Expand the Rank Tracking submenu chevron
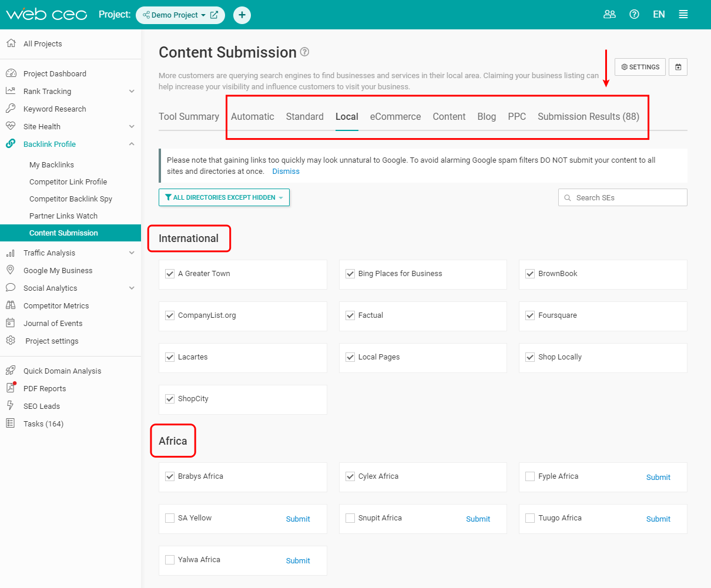 click(132, 91)
